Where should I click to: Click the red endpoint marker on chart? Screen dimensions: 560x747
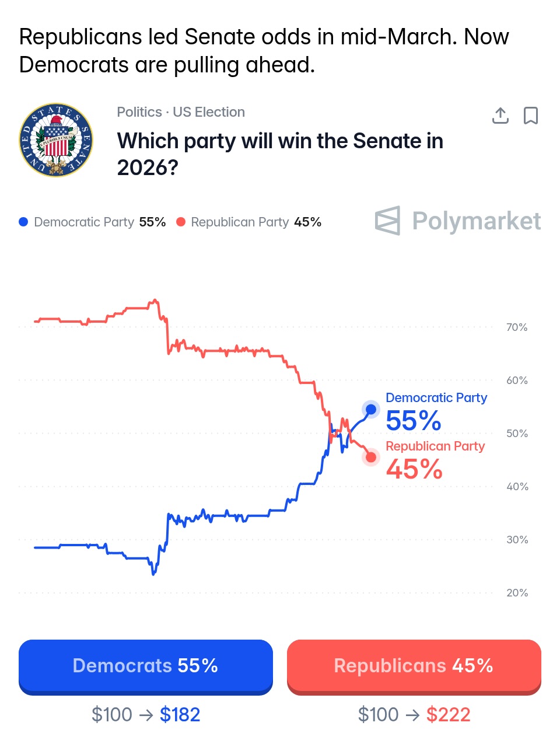371,457
